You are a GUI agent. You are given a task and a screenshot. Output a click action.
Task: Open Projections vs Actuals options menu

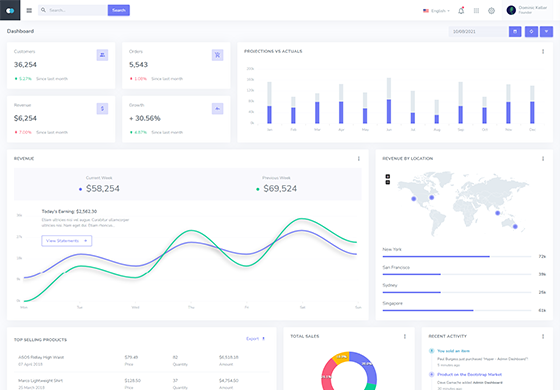click(x=543, y=51)
